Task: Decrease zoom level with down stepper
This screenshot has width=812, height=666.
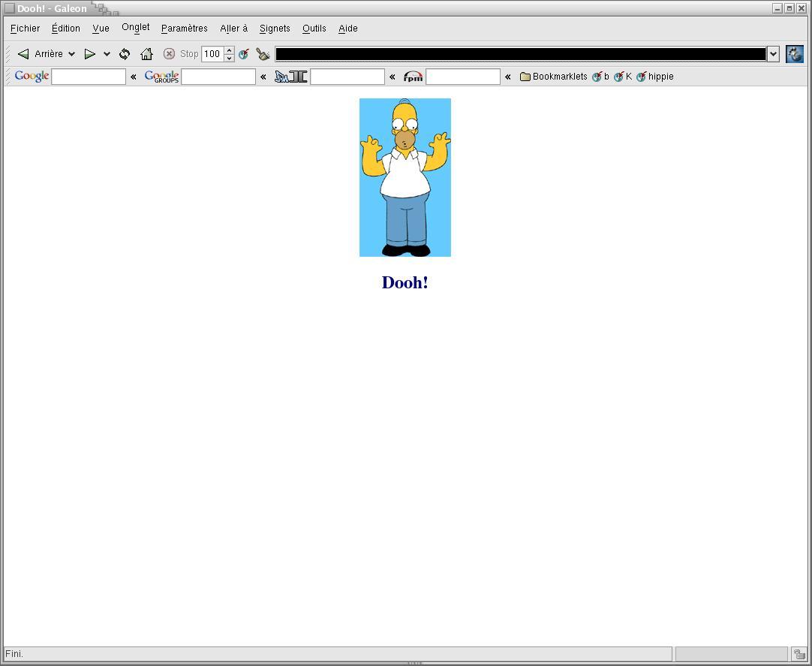Action: (x=230, y=58)
